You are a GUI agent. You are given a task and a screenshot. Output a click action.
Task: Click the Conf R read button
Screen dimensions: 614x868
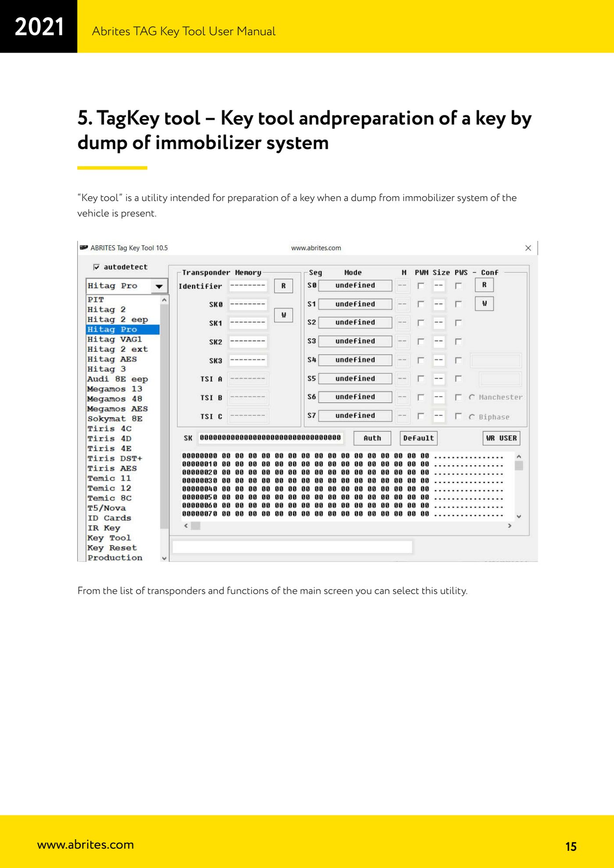point(484,285)
